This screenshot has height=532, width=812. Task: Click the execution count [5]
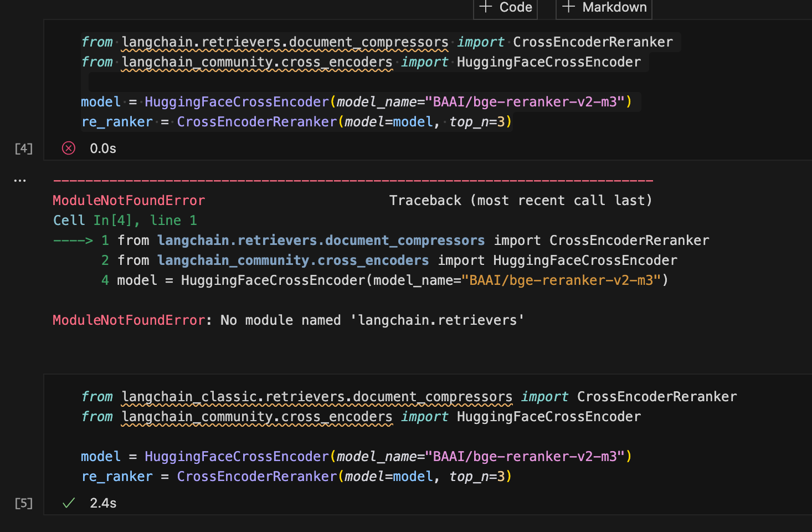24,503
